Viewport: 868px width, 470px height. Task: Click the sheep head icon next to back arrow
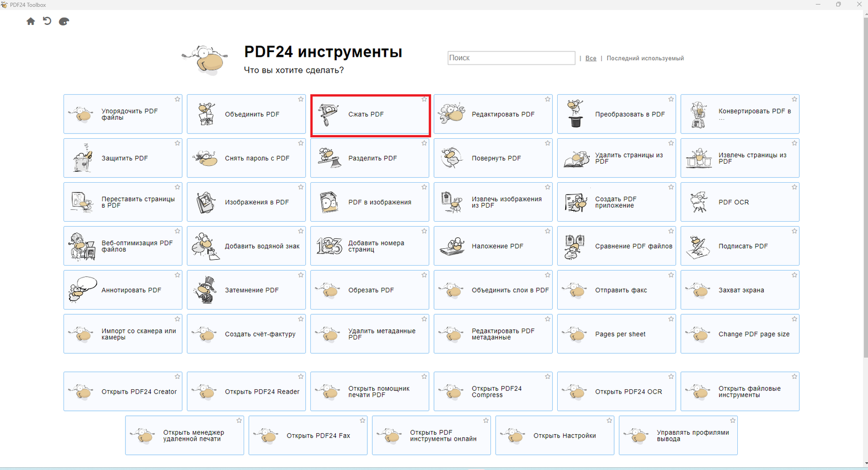click(64, 22)
